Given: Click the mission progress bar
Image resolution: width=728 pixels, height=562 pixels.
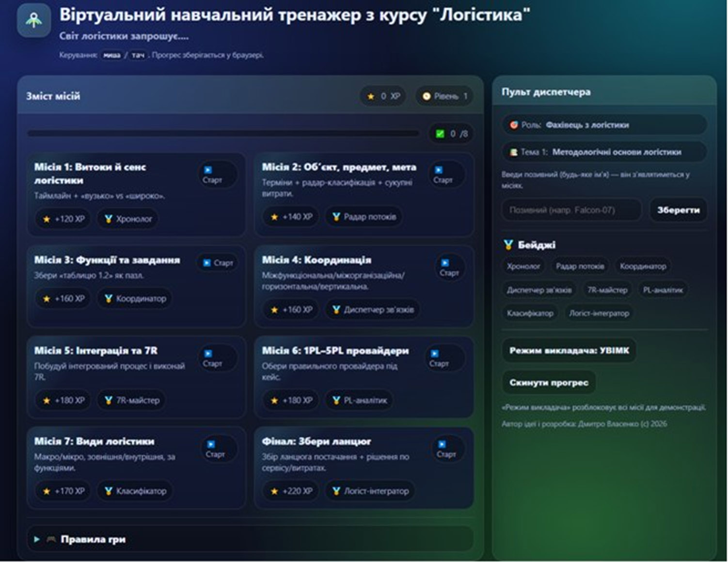Looking at the screenshot, I should 223,133.
